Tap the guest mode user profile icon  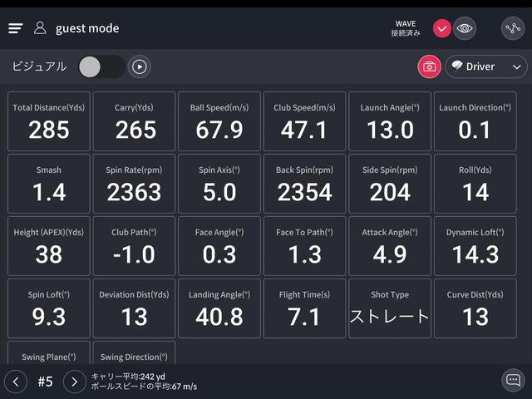pyautogui.click(x=40, y=28)
